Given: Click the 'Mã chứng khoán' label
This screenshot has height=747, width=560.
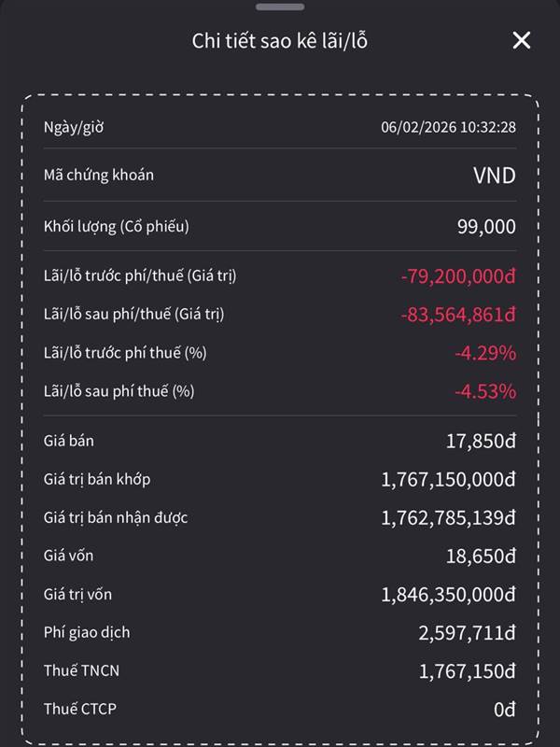Looking at the screenshot, I should (x=98, y=175).
